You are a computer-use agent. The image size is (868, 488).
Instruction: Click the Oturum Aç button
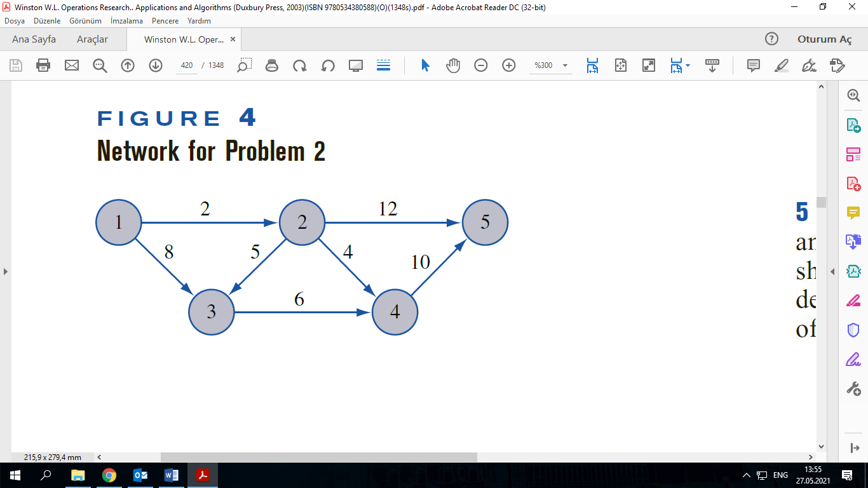point(824,39)
